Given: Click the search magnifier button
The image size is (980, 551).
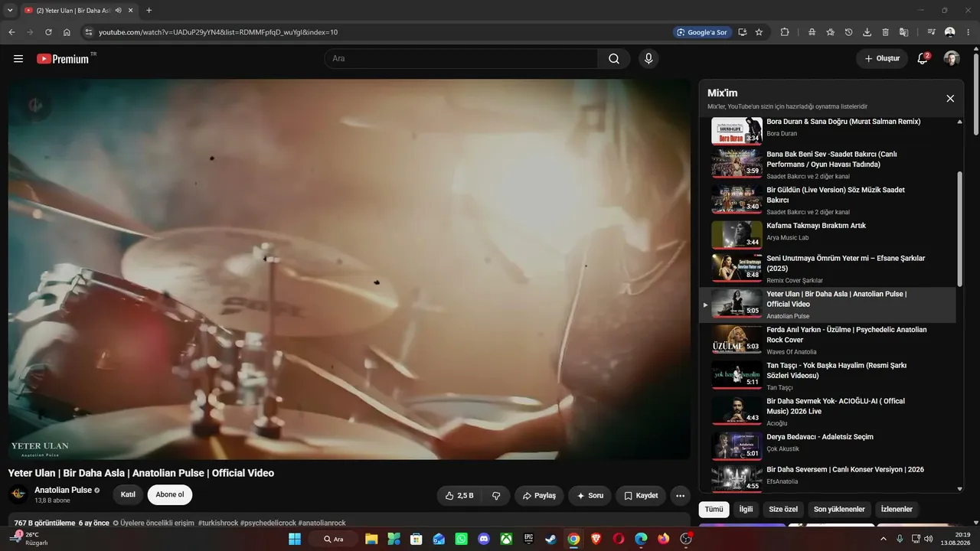Looking at the screenshot, I should click(x=614, y=59).
